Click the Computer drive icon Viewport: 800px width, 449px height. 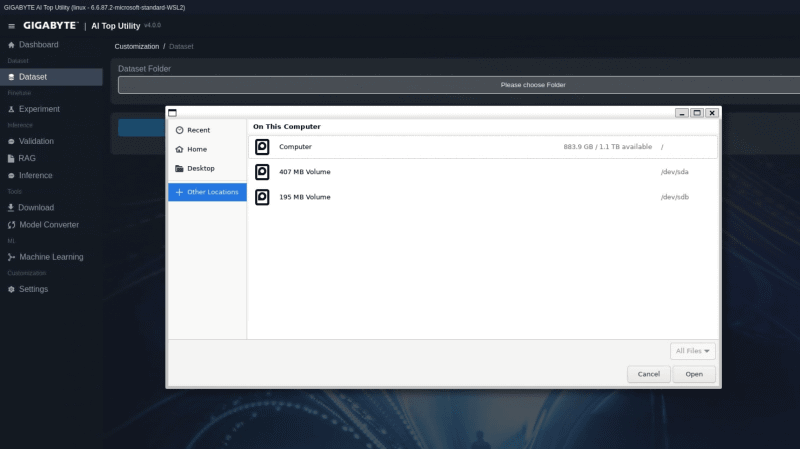pyautogui.click(x=262, y=147)
